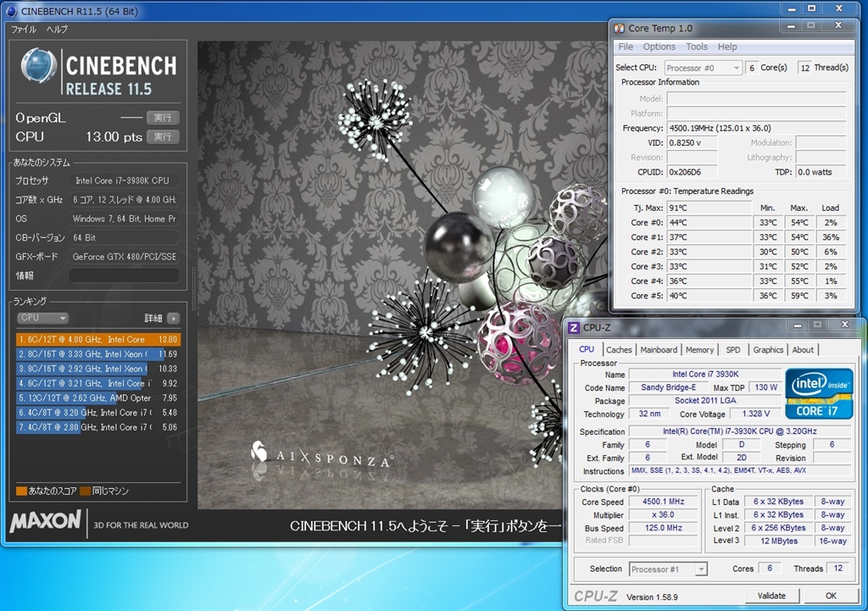Image resolution: width=868 pixels, height=611 pixels.
Task: Click the GFX-ボード field showing GeForce GTX 480
Action: 124,257
